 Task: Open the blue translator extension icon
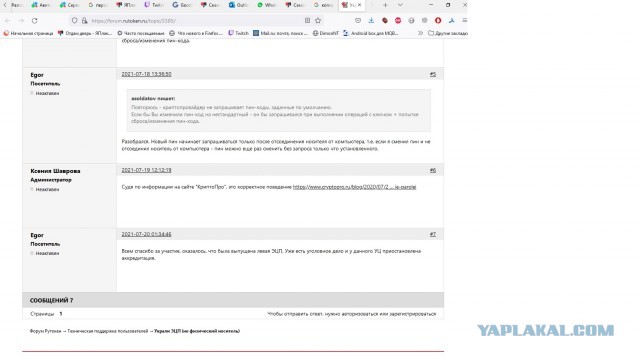pos(451,20)
